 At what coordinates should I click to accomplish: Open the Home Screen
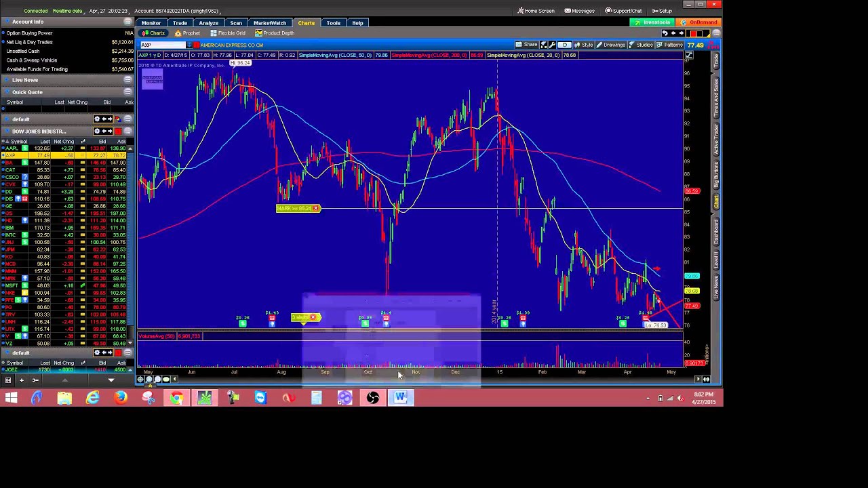(536, 11)
